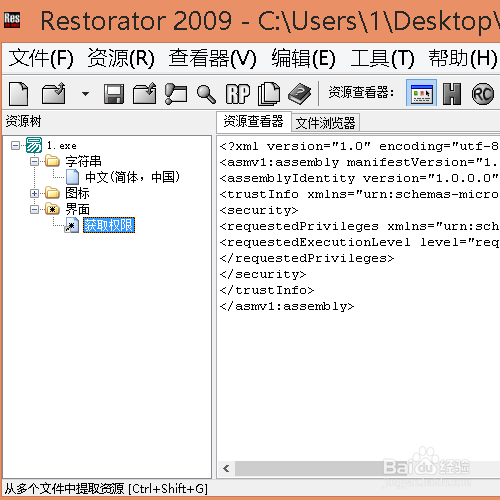
Task: Switch to the 文件浏览器 tab
Action: click(x=325, y=123)
